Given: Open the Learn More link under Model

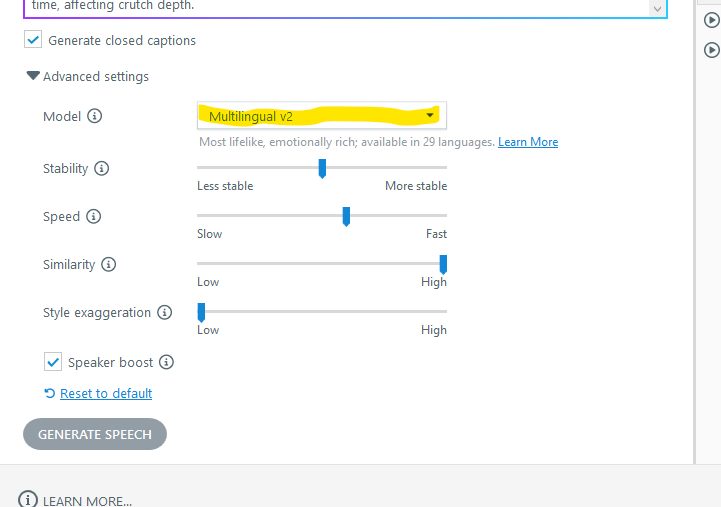Looking at the screenshot, I should tap(528, 142).
